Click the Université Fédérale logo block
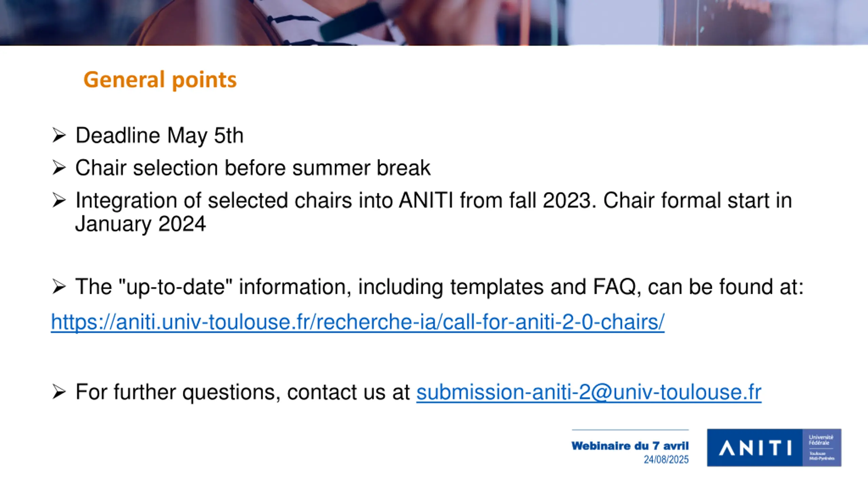 pyautogui.click(x=822, y=448)
